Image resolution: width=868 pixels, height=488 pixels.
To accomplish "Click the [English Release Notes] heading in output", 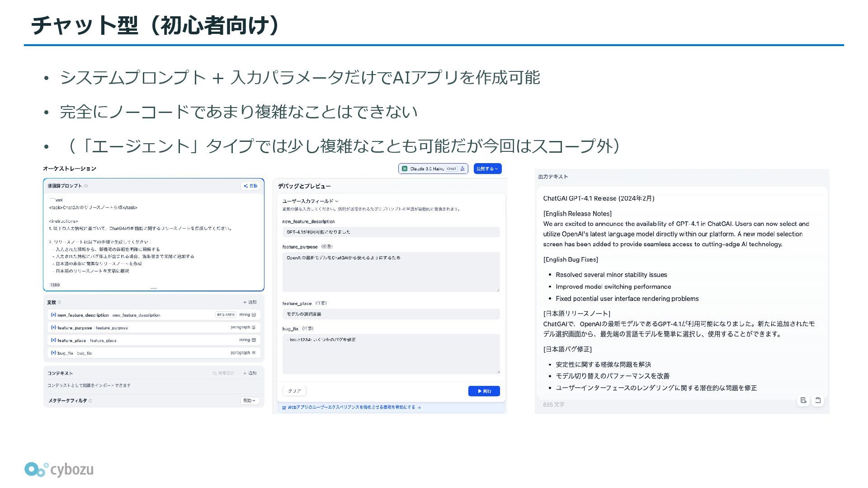I will (x=577, y=214).
